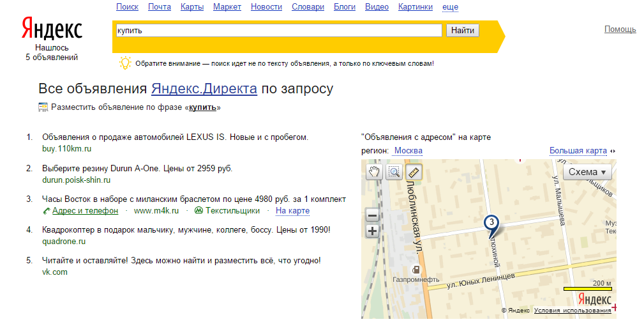Open www.m4k.ru ad link
This screenshot has width=644, height=324.
coord(156,210)
